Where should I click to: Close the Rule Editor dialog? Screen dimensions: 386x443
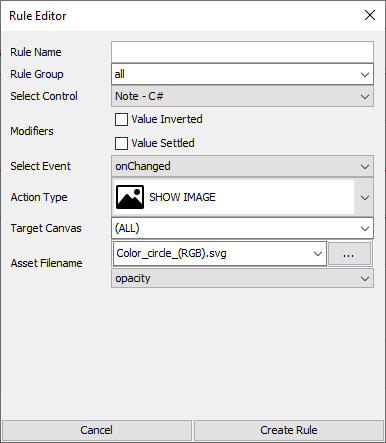pyautogui.click(x=370, y=15)
